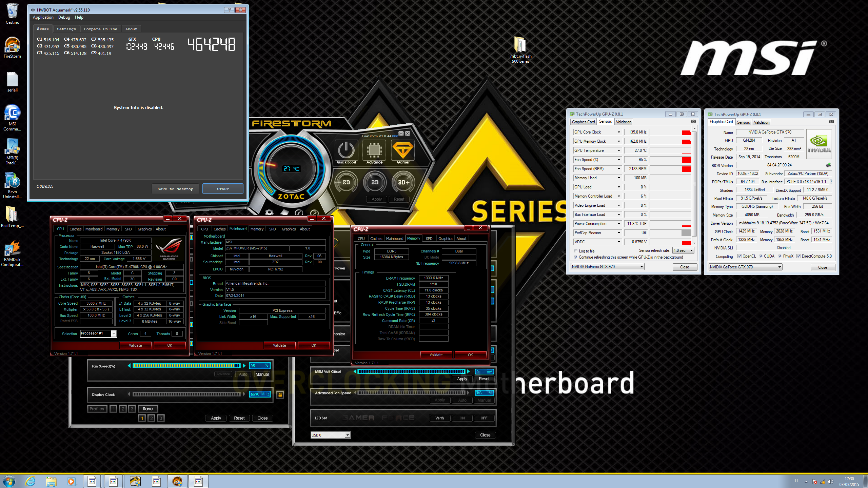868x488 pixels.
Task: Switch FireStorm to 2D profile
Action: point(346,182)
